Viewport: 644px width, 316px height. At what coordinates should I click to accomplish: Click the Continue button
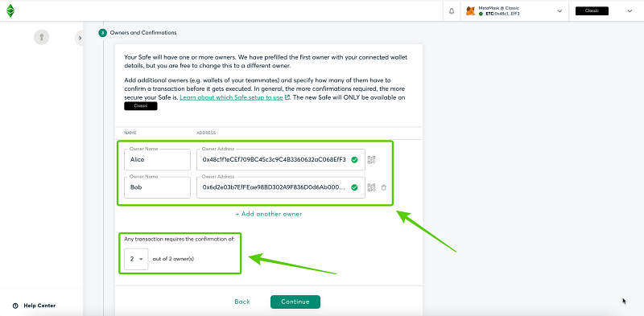point(295,302)
